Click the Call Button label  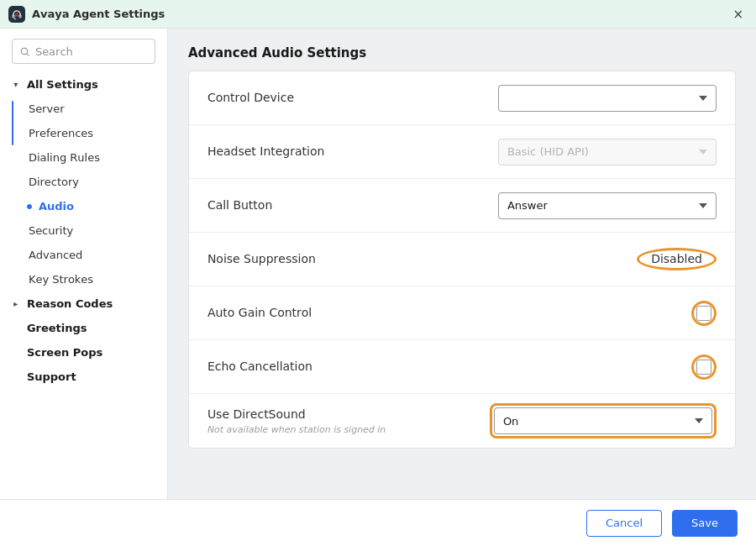tap(239, 205)
